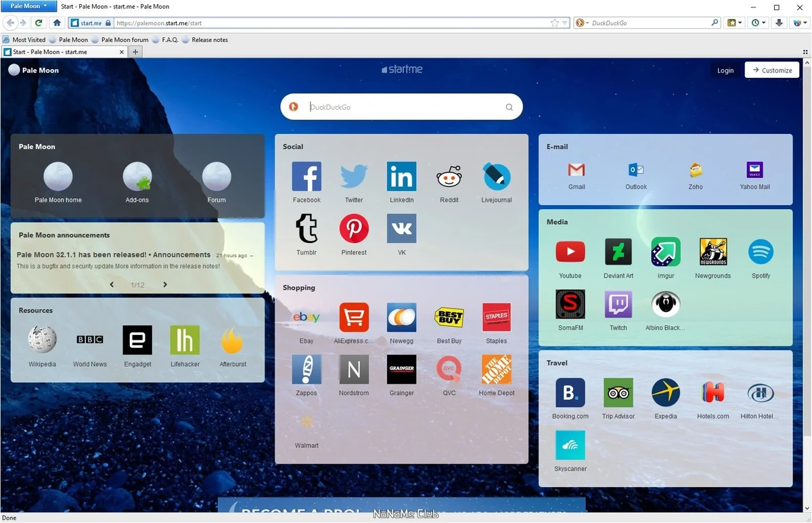
Task: Show the next announcement with right chevron
Action: [164, 285]
